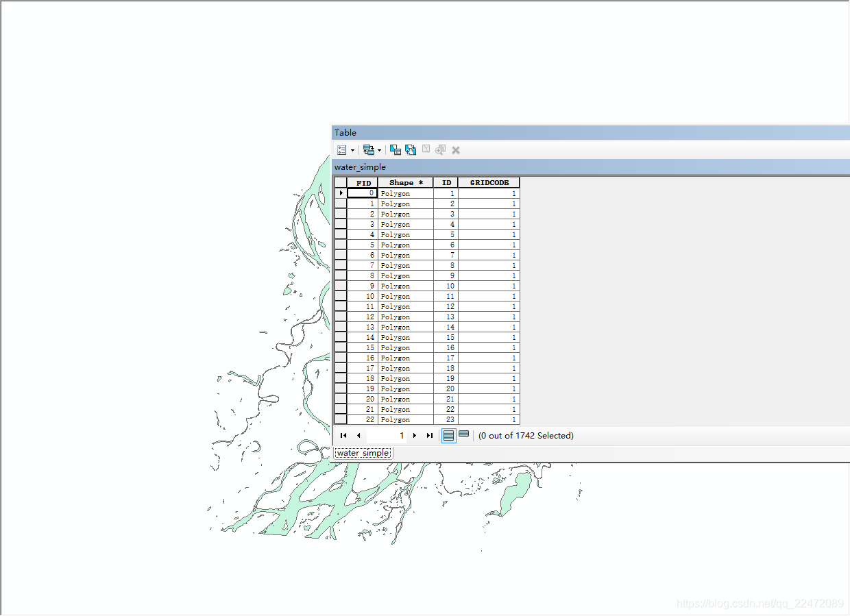Click the GRIDCODE column header
The image size is (850, 616).
pos(489,182)
